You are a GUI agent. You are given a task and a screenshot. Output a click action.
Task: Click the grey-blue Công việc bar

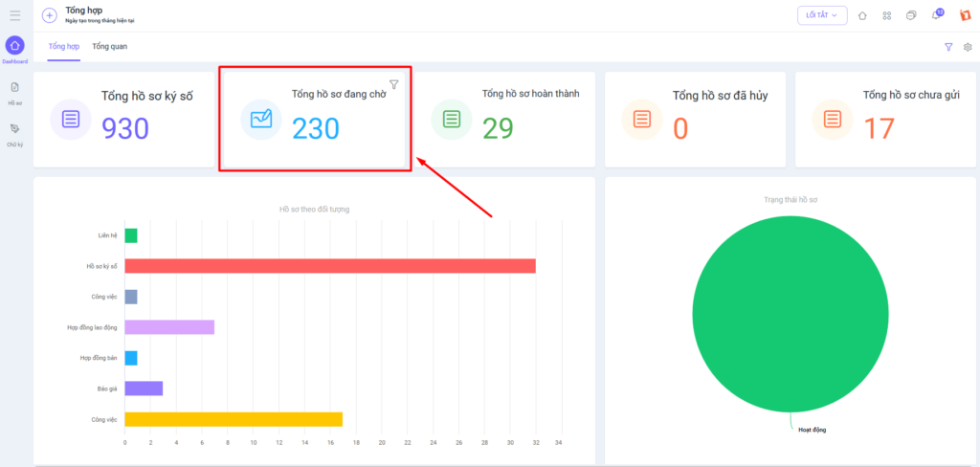(x=130, y=297)
